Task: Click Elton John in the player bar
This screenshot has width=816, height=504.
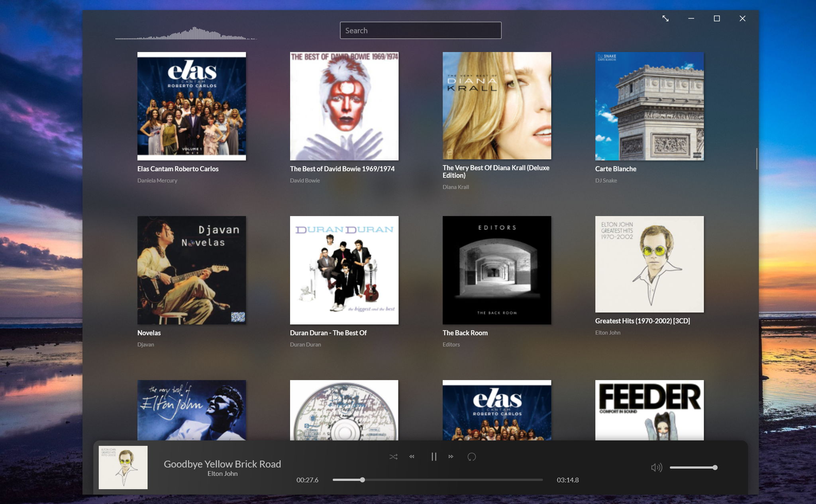Action: point(222,473)
